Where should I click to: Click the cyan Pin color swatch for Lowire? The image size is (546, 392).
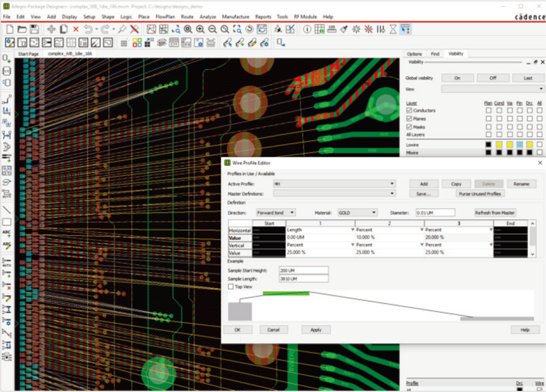pyautogui.click(x=519, y=145)
